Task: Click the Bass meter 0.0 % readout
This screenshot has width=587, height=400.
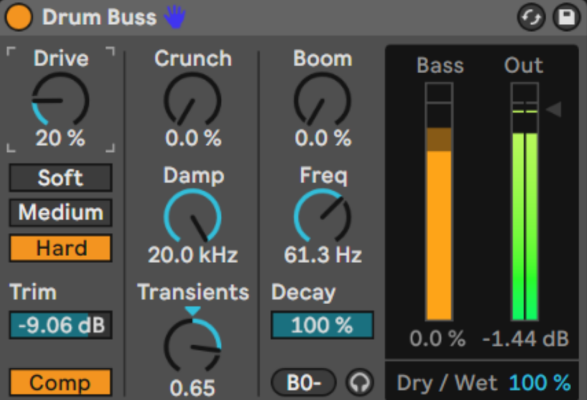Action: coord(437,339)
